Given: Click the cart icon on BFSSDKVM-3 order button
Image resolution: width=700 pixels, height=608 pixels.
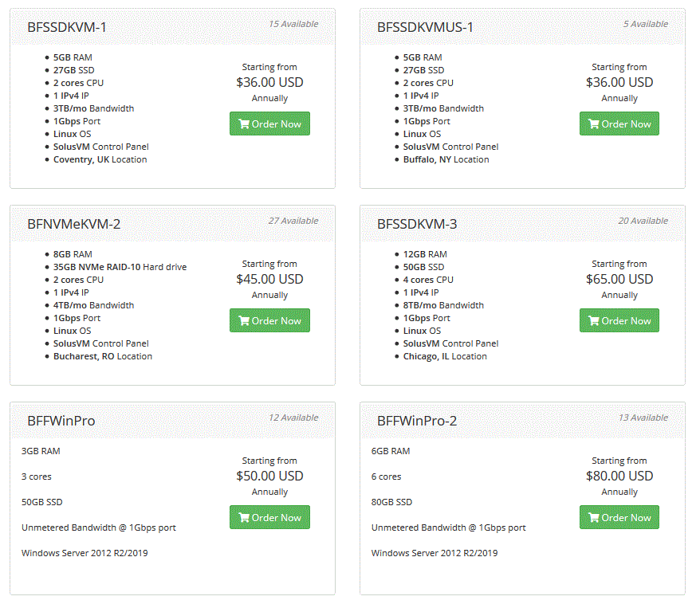Looking at the screenshot, I should pyautogui.click(x=594, y=320).
